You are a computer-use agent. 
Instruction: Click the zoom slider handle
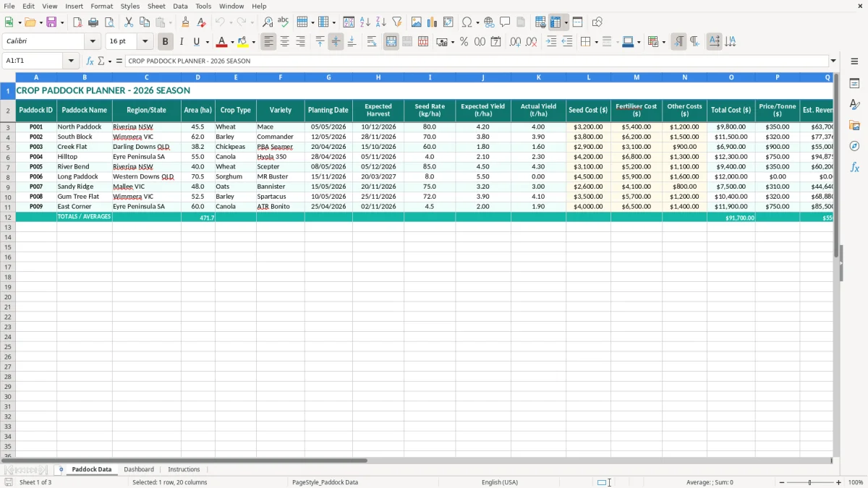[x=810, y=482]
